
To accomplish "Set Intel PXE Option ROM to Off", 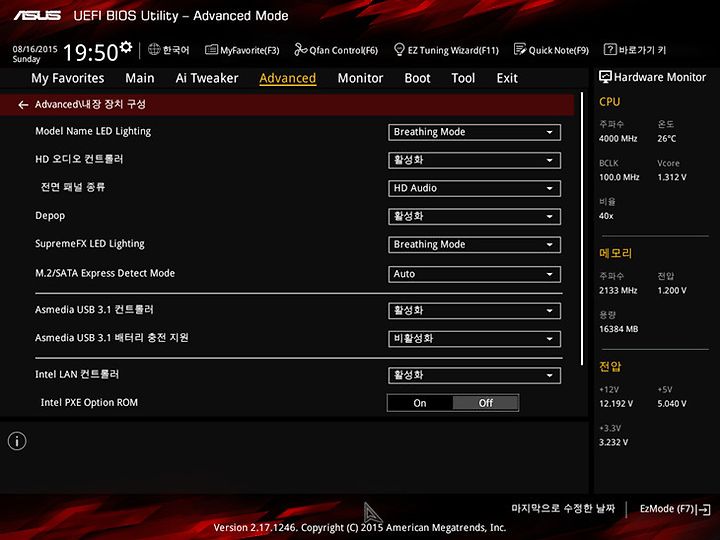I will pos(486,403).
